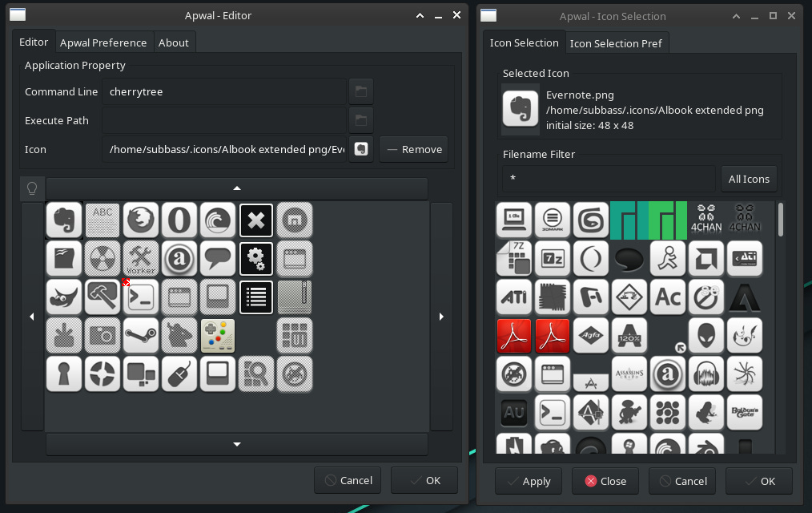Select the colorful game controller icon
812x513 pixels.
coord(218,335)
